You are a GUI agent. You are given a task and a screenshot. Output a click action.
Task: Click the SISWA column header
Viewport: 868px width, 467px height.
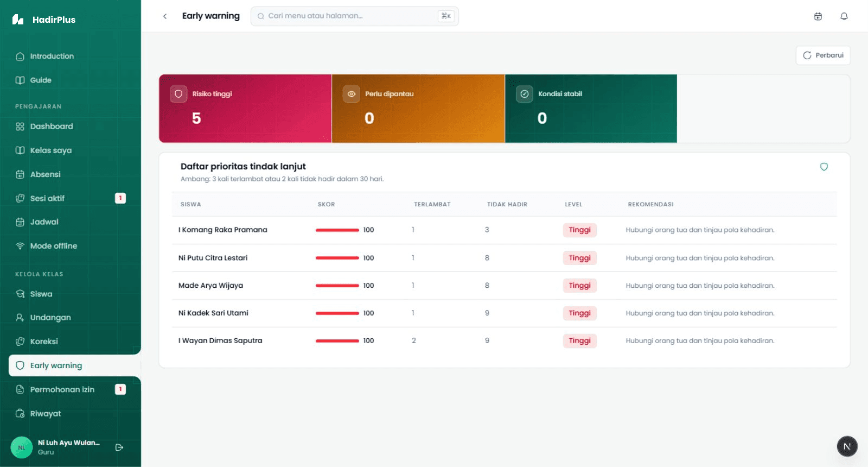[191, 205]
